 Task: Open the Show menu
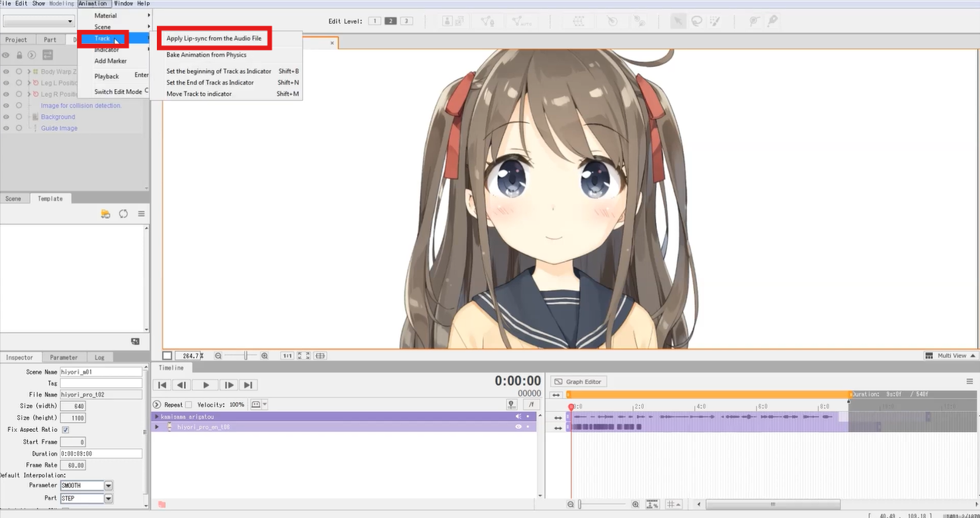click(x=38, y=4)
